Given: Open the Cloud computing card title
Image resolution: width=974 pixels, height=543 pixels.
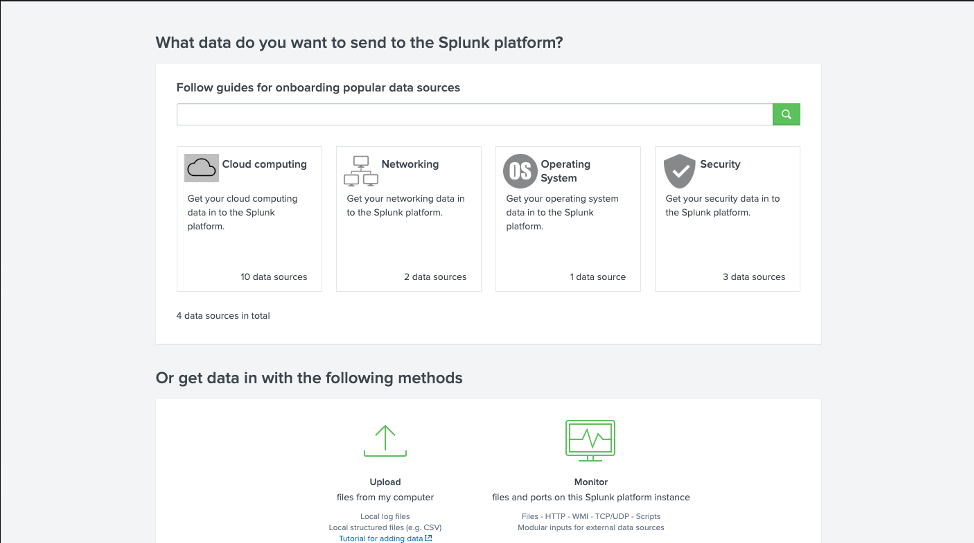Looking at the screenshot, I should (265, 164).
